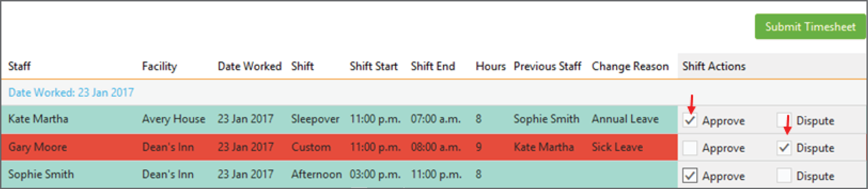Select the Kate Martha staff row
Screen dimensions: 868x189
(339, 119)
